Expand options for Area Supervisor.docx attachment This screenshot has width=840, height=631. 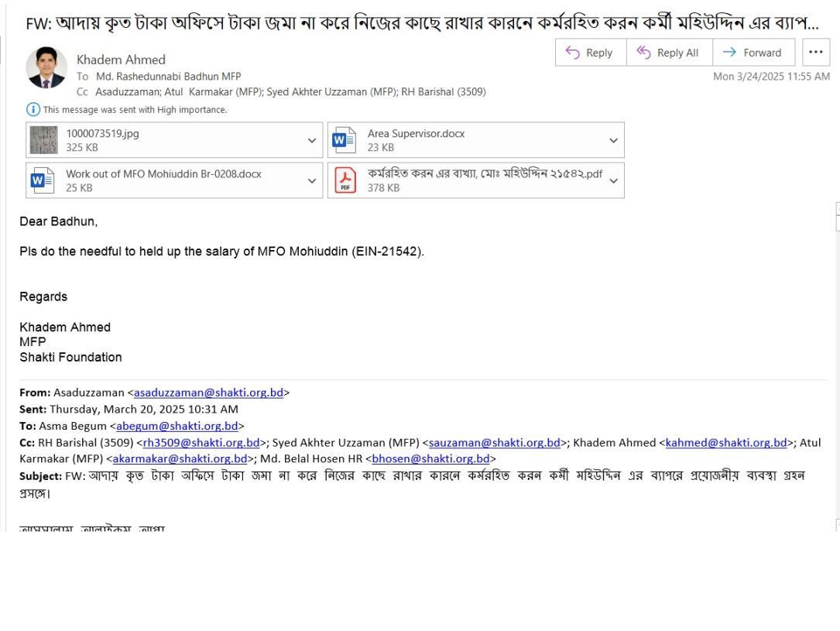(613, 140)
